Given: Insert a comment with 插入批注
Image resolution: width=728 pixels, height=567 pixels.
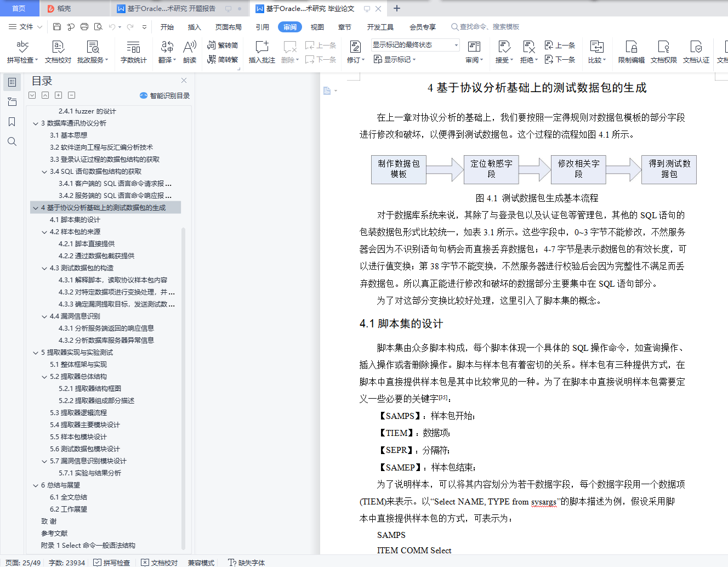Looking at the screenshot, I should click(x=262, y=52).
